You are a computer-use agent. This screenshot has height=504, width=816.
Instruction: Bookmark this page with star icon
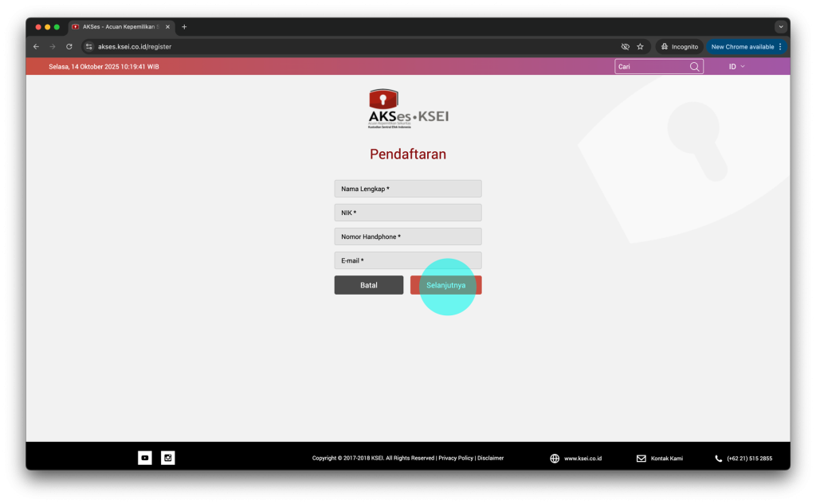pyautogui.click(x=640, y=47)
